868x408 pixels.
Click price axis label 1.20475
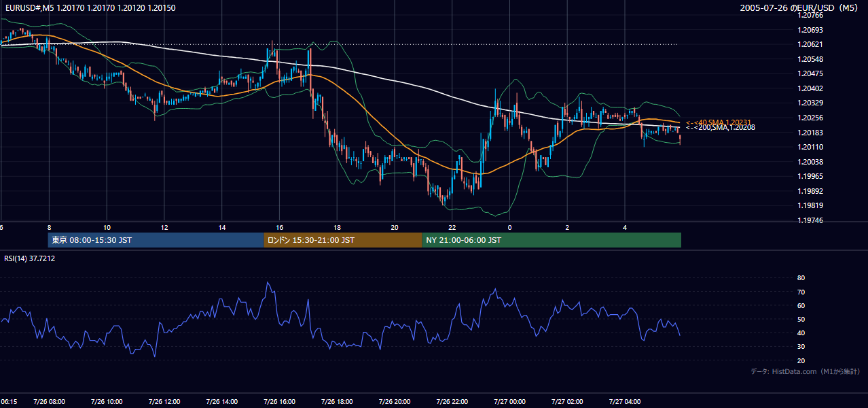click(x=810, y=74)
